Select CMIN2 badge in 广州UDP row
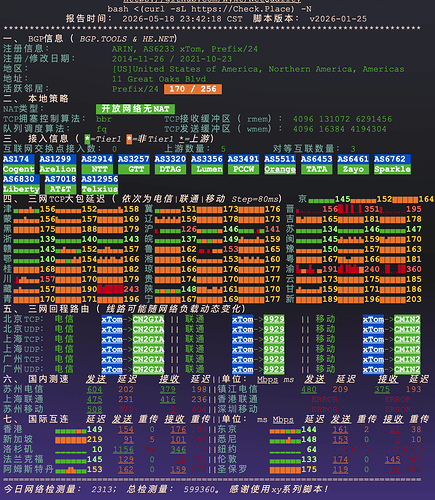Viewport: 435px width, 500px height. [x=407, y=369]
